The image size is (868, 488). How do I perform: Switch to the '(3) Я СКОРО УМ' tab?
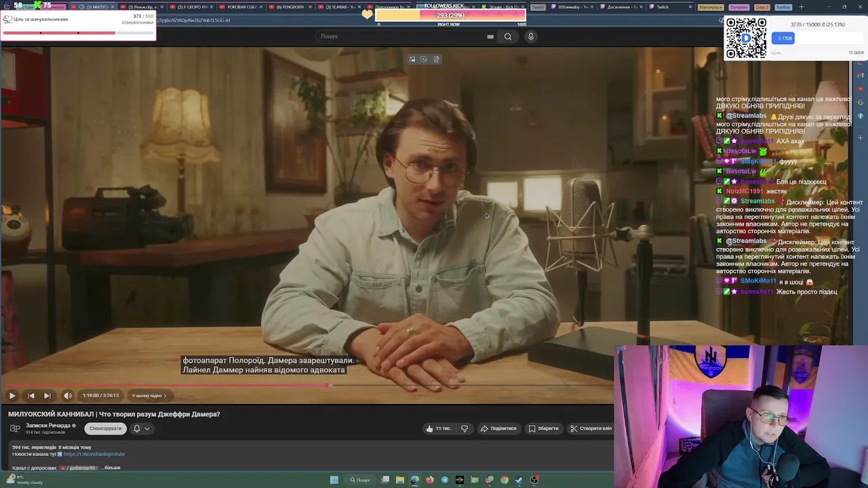pos(192,7)
